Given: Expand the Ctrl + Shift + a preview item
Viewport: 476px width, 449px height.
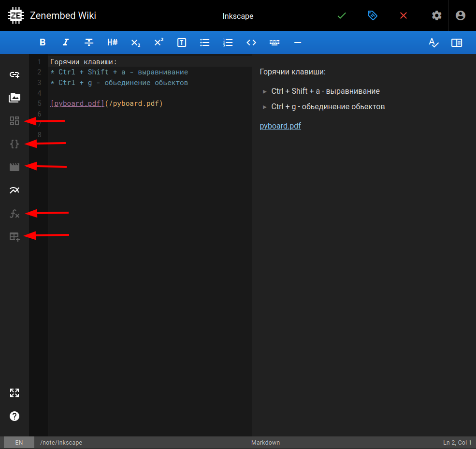Looking at the screenshot, I should (265, 91).
